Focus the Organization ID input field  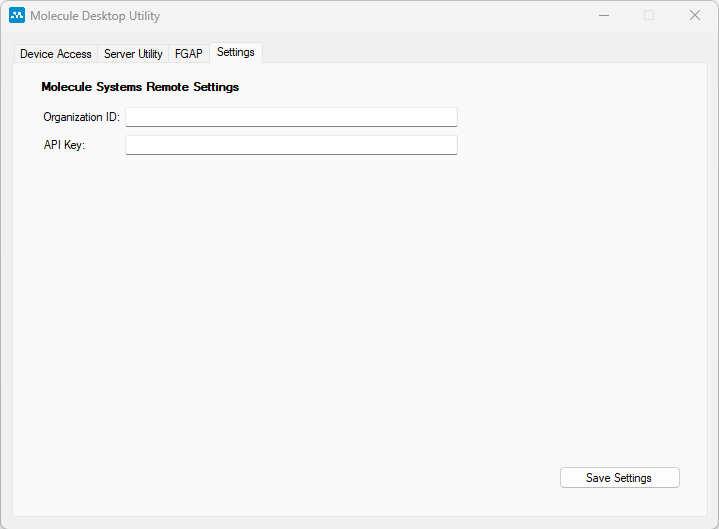click(291, 117)
